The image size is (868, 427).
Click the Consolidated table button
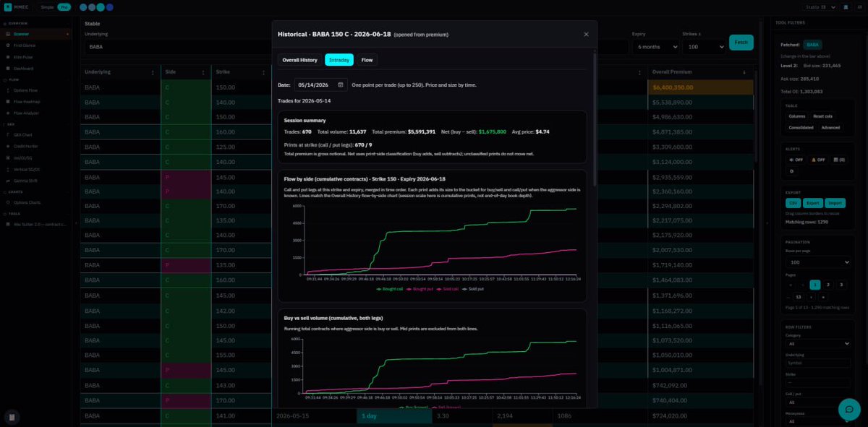tap(801, 127)
